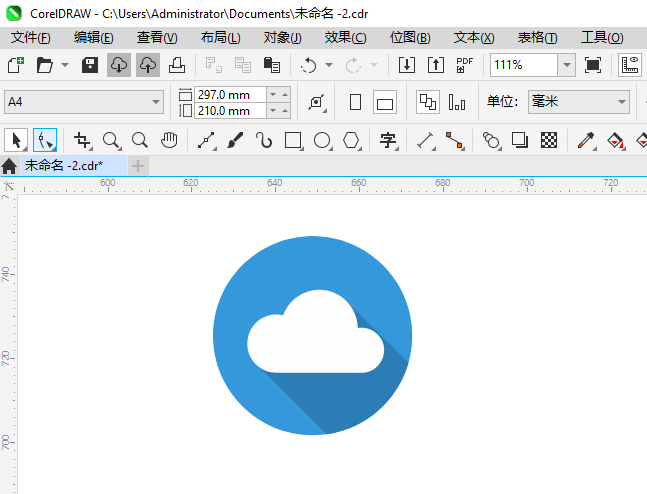Select the Shape edit tool
Viewport: 647px width, 494px height.
pos(45,140)
